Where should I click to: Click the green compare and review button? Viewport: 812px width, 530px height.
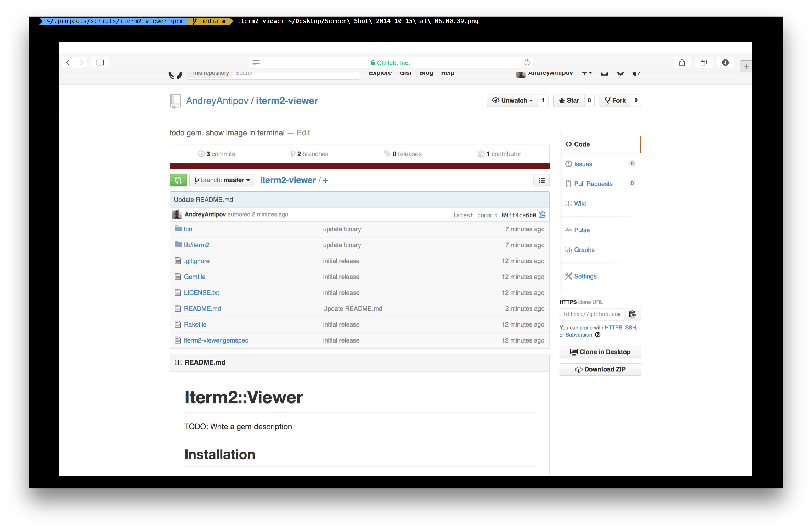click(x=178, y=180)
